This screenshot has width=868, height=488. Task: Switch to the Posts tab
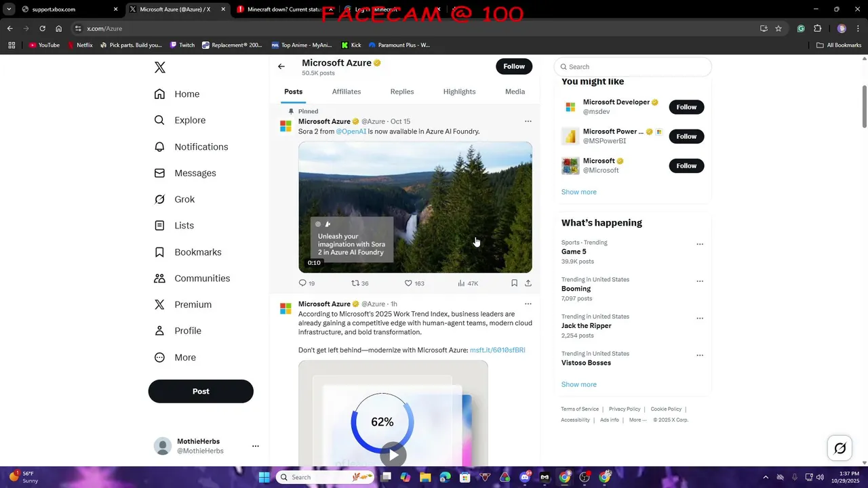click(x=294, y=91)
